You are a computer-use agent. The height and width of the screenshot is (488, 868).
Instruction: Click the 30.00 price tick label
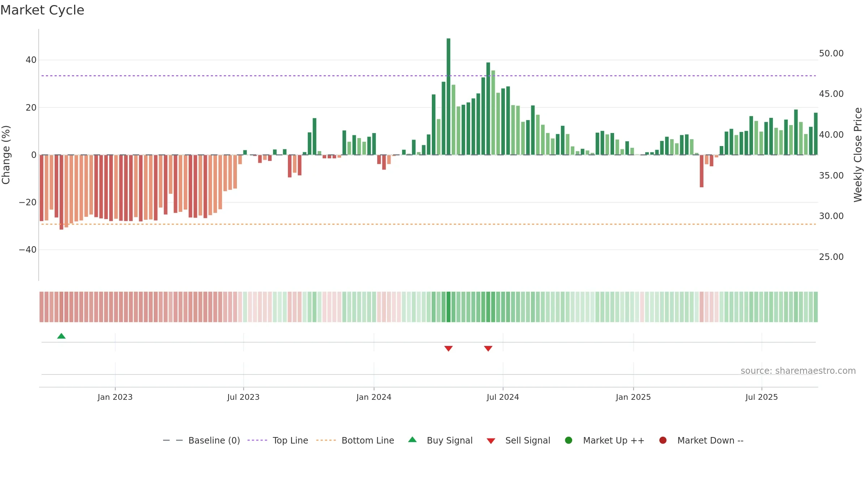(831, 216)
